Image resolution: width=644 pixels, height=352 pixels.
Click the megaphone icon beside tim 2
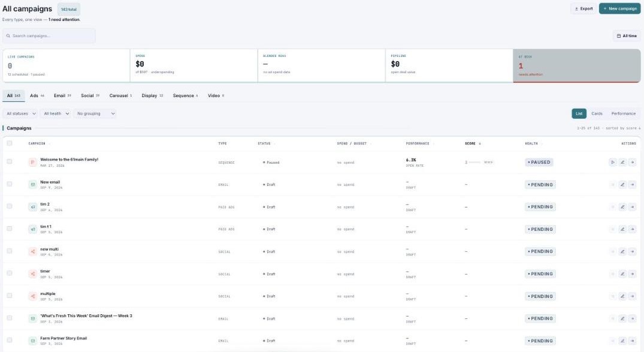(33, 207)
